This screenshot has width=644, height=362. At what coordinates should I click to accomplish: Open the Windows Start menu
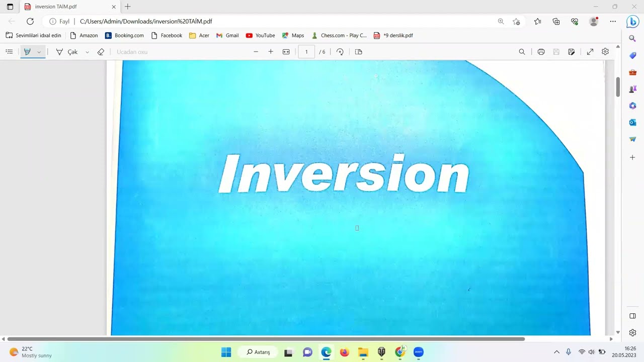pos(226,352)
